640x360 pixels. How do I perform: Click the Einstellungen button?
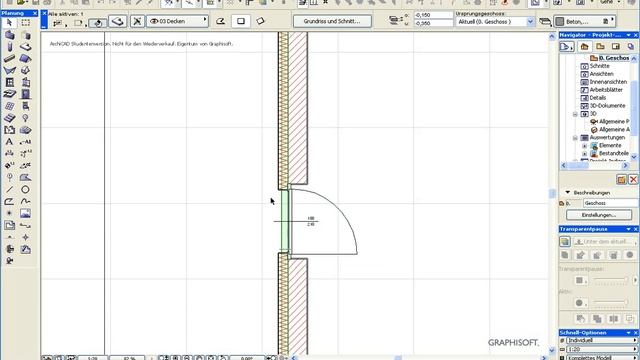[598, 215]
